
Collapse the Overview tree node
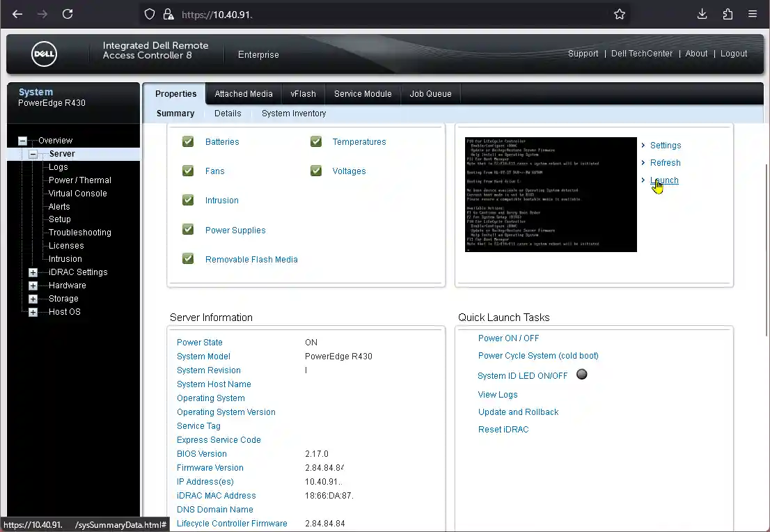[22, 141]
